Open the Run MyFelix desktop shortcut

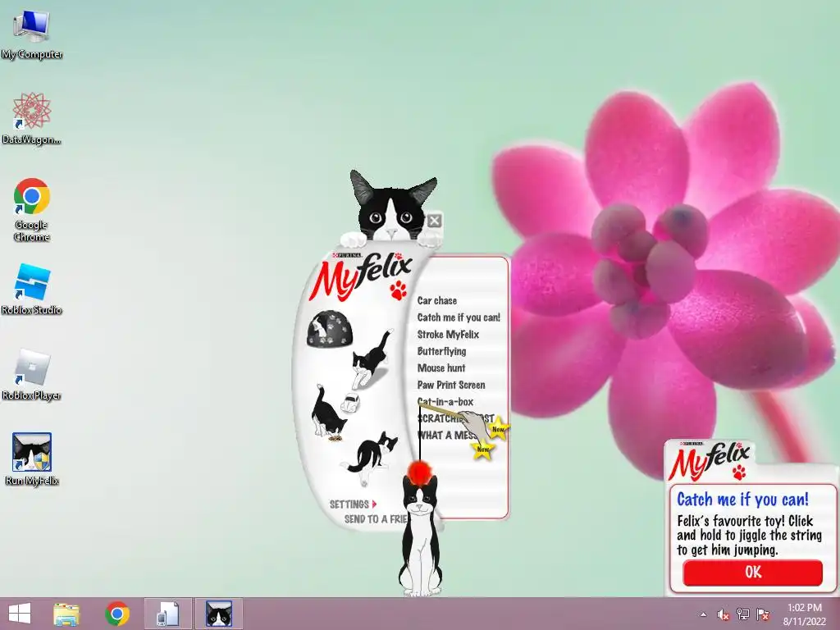click(x=32, y=459)
